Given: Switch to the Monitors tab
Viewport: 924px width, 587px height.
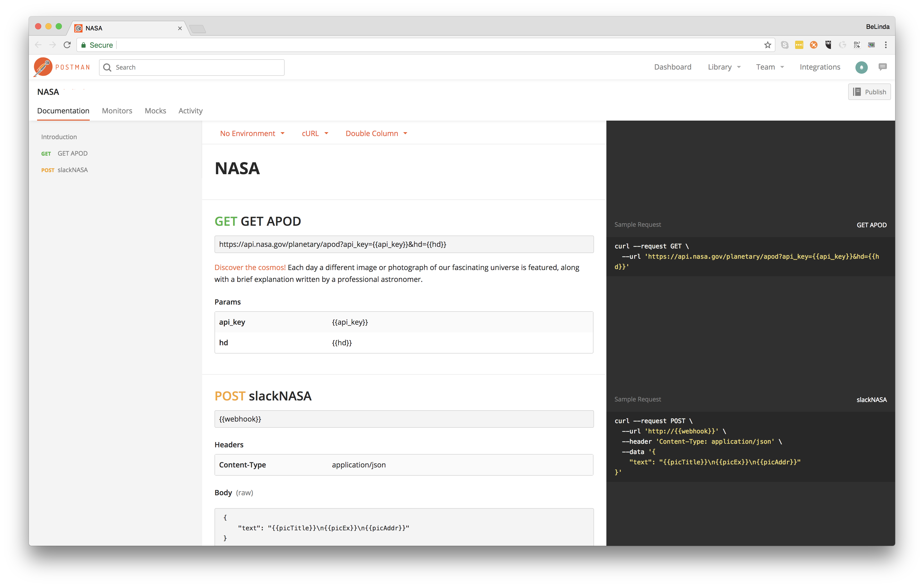Looking at the screenshot, I should click(x=117, y=111).
